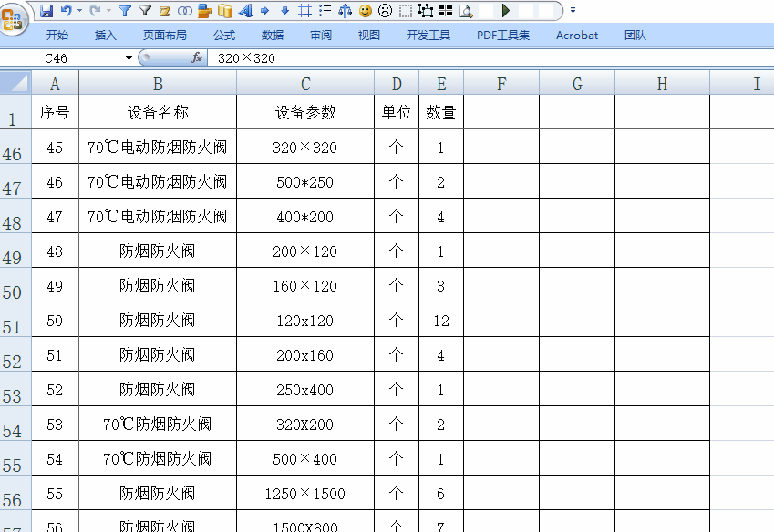Run a macro using the green play icon
Image resolution: width=774 pixels, height=532 pixels.
[504, 10]
